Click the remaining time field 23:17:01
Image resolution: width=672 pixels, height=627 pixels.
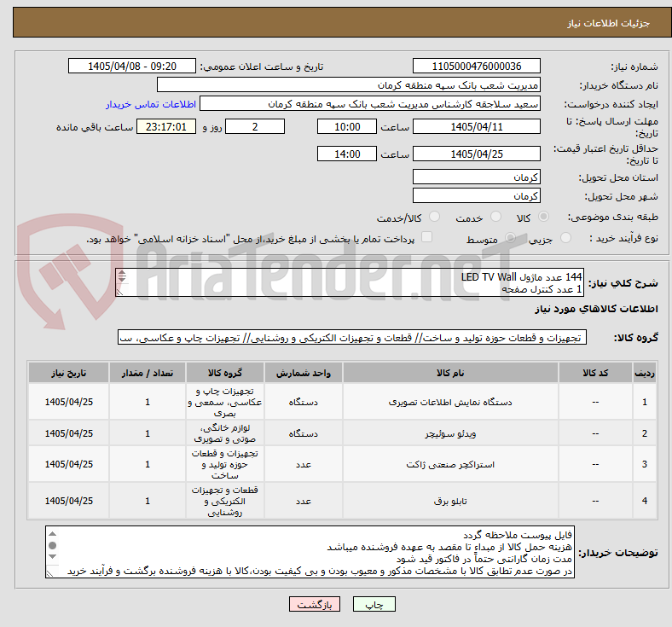coord(166,127)
